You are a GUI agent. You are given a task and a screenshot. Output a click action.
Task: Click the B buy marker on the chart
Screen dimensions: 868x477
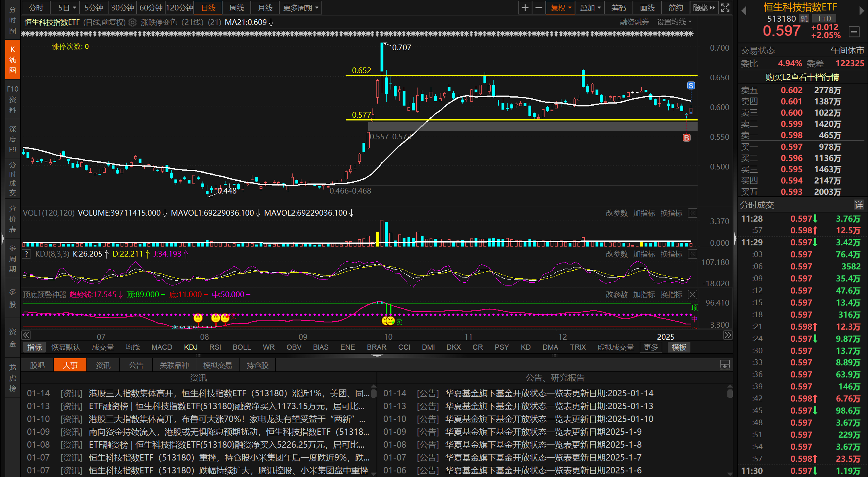(687, 138)
